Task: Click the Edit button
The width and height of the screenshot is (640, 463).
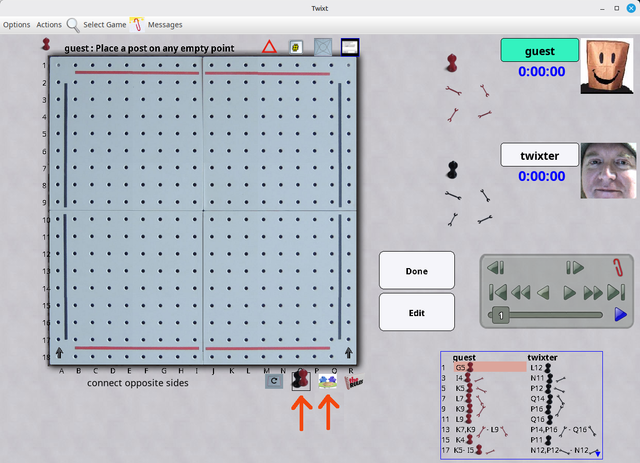Action: coord(417,312)
